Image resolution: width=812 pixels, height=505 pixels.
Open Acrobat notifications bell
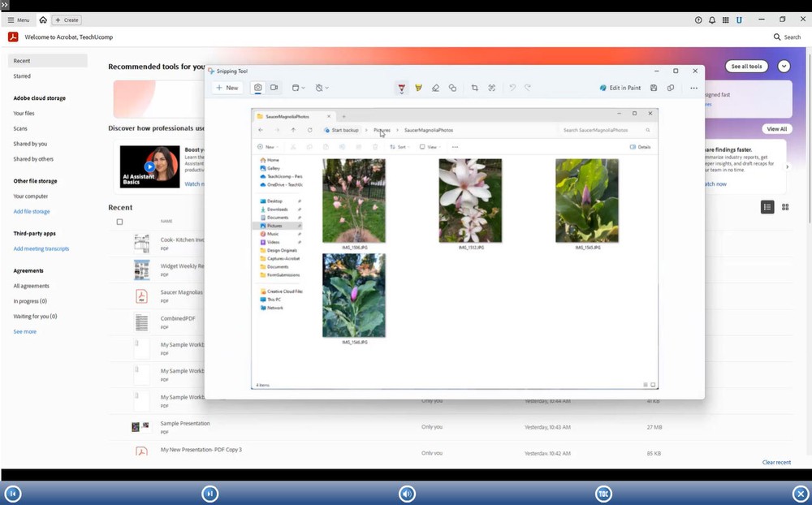click(712, 19)
